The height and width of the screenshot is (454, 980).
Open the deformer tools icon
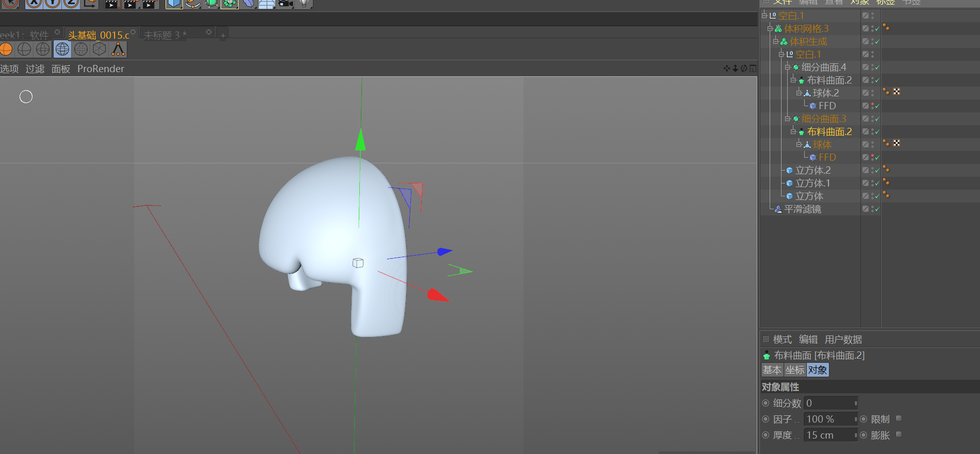(248, 4)
